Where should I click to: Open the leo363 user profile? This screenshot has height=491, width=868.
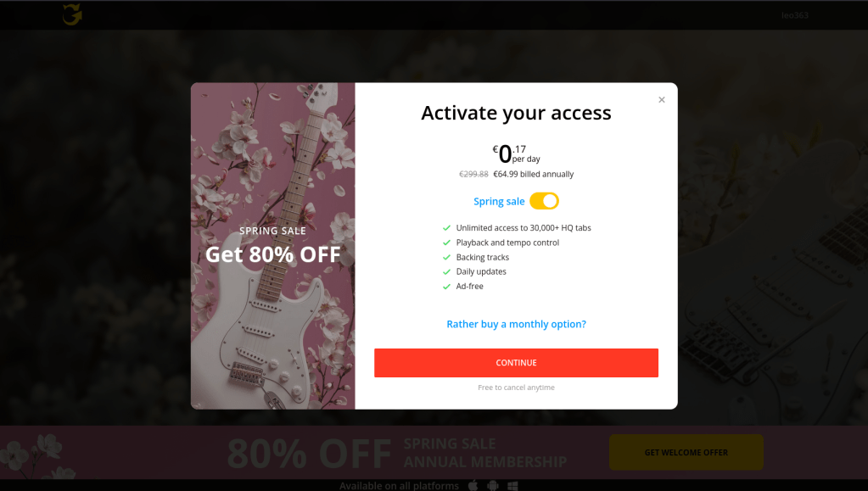pos(794,15)
